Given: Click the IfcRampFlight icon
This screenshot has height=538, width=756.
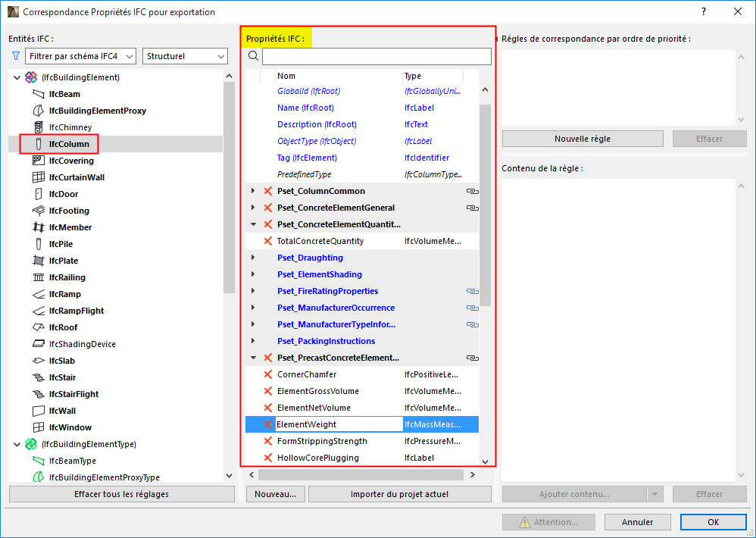Looking at the screenshot, I should tap(39, 311).
